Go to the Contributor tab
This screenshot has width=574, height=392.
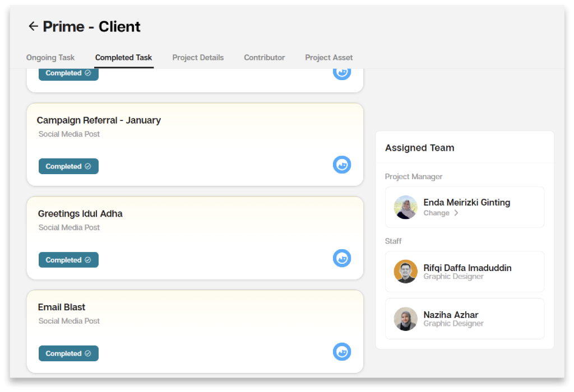(265, 58)
